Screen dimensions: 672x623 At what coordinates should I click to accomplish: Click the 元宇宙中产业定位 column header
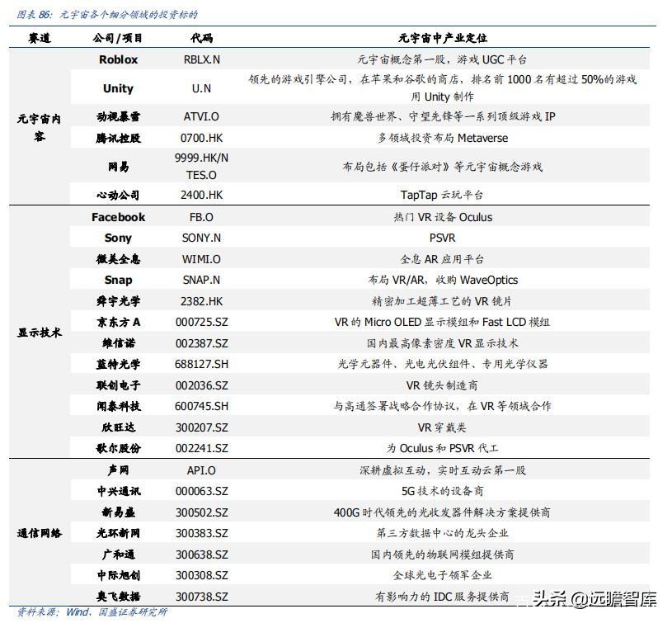[442, 38]
